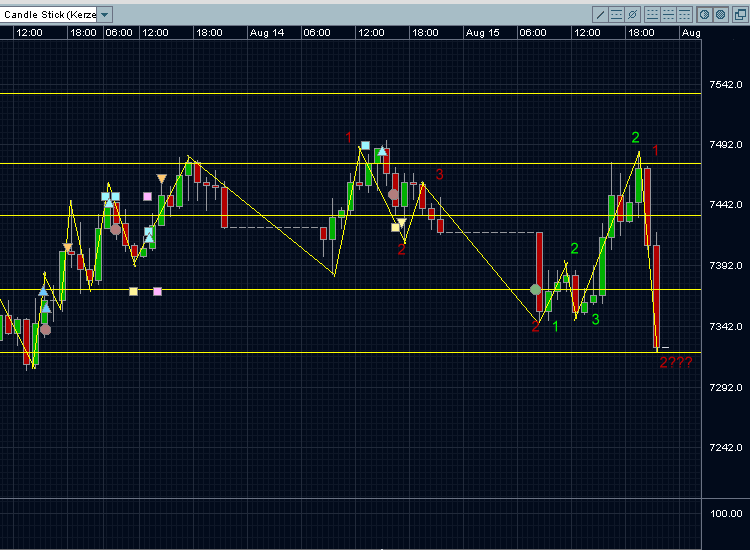Click the slashed-circle delete drawing icon
The width and height of the screenshot is (750, 550).
[x=632, y=14]
